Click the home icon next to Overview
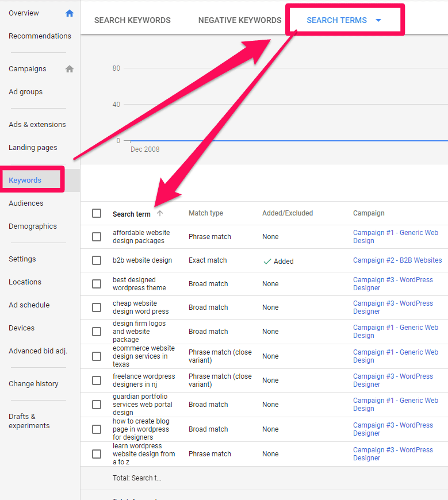 point(70,13)
